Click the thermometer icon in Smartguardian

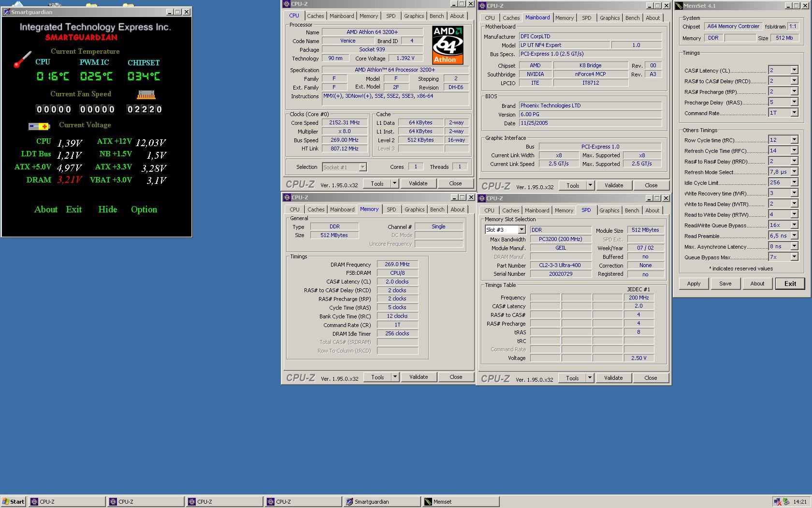pyautogui.click(x=22, y=59)
